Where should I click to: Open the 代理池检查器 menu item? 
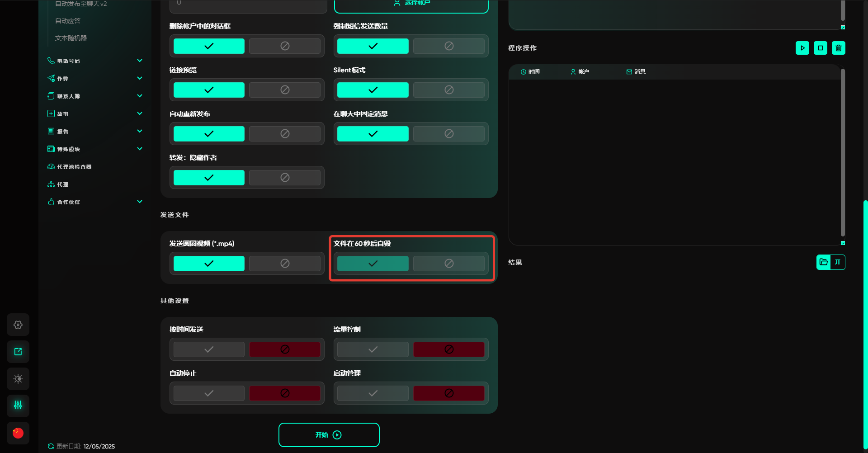[x=74, y=167]
